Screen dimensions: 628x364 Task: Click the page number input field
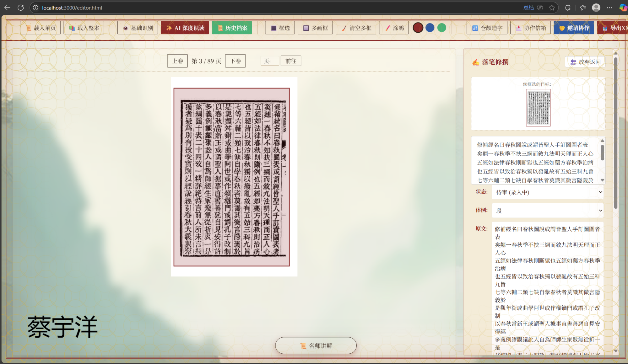pos(270,61)
